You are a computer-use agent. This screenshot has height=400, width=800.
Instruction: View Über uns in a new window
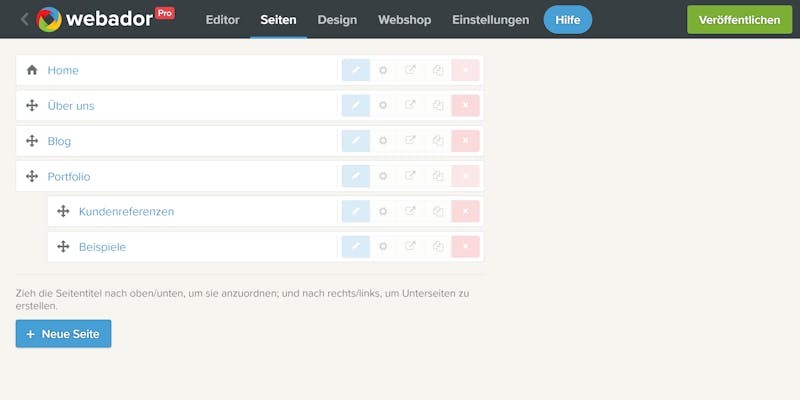click(x=410, y=105)
